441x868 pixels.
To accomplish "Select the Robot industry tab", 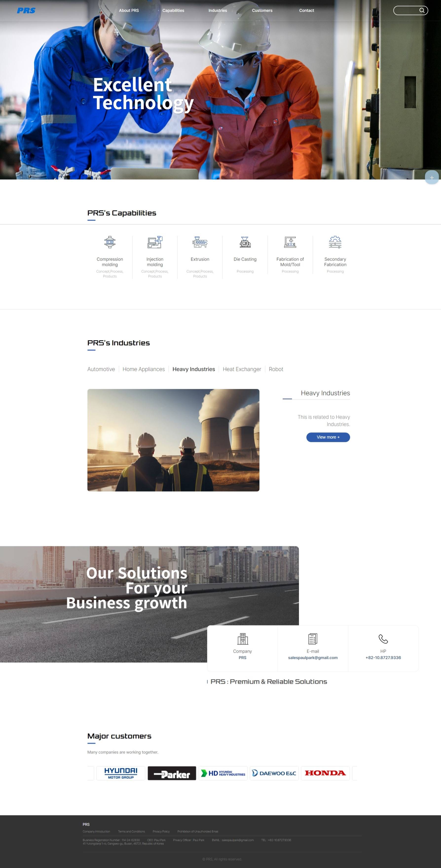I will (276, 369).
